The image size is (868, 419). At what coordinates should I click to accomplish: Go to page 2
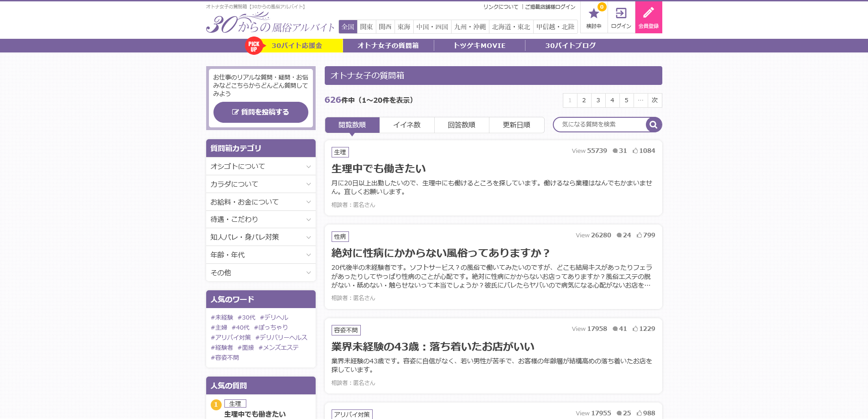coord(584,100)
